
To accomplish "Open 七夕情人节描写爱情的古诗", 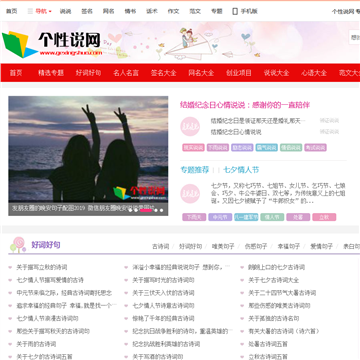I will pos(50,280).
